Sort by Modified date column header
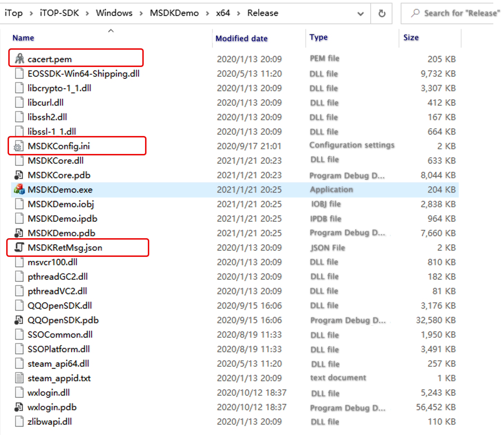This screenshot has width=504, height=435. coord(241,38)
